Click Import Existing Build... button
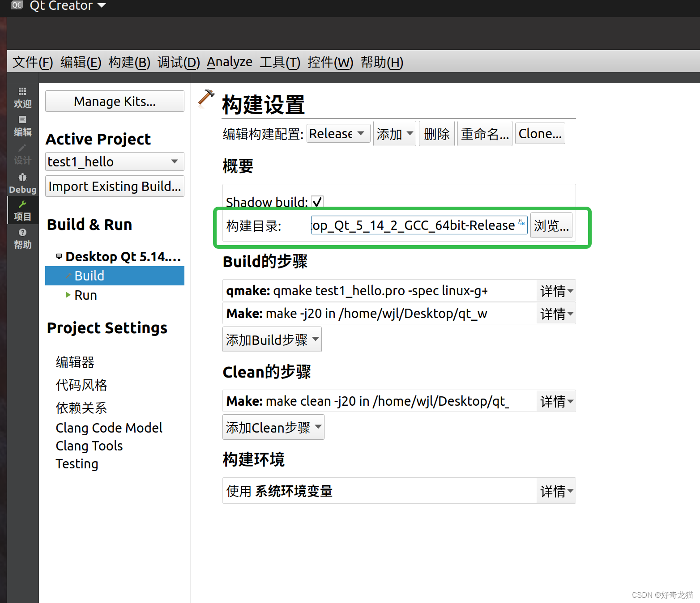This screenshot has height=603, width=700. point(115,186)
